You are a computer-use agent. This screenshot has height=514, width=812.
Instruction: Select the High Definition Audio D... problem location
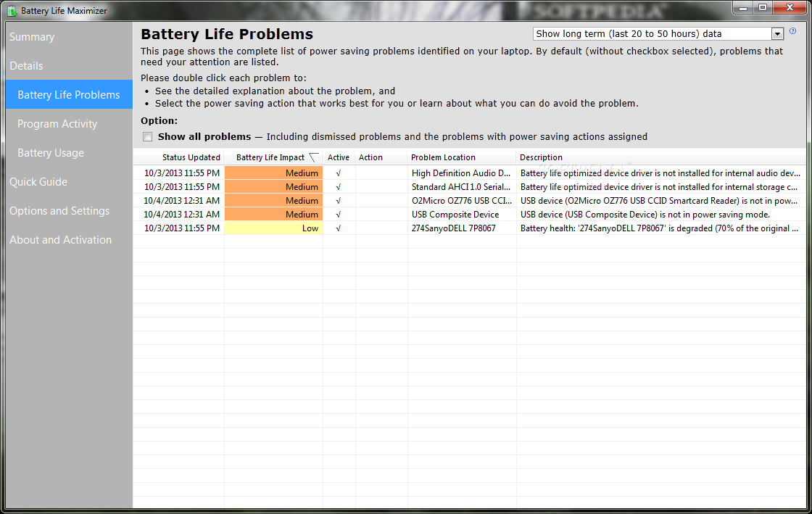(461, 173)
